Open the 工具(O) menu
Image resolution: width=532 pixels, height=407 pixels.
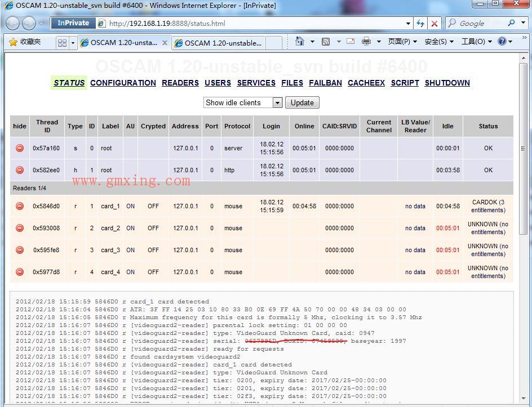476,41
